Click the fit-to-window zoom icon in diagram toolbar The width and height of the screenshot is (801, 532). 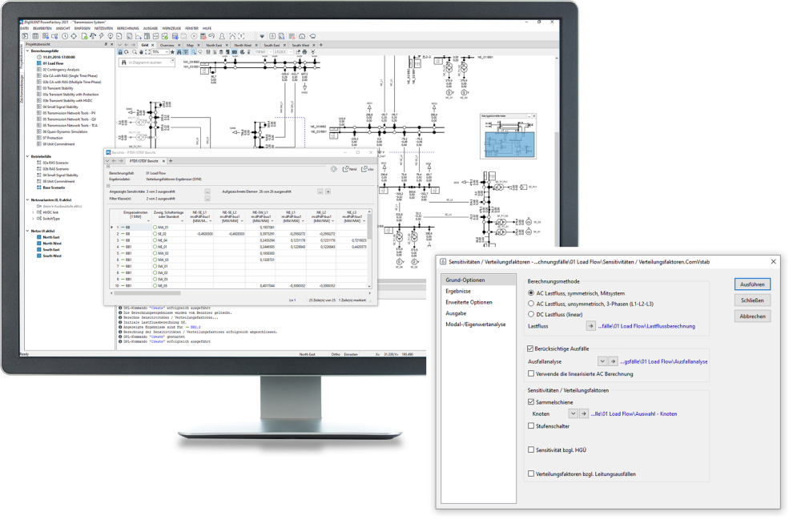click(147, 51)
